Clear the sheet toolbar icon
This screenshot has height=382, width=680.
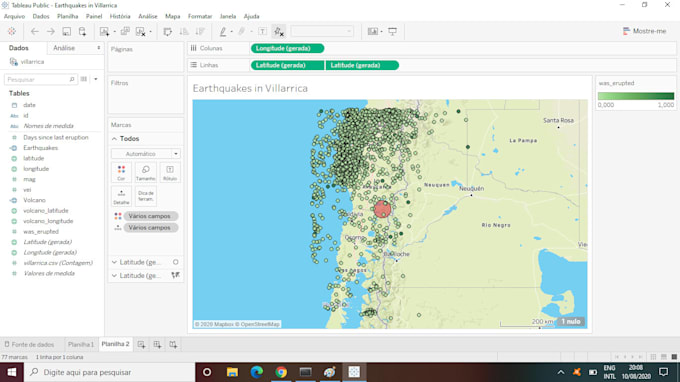pos(141,31)
